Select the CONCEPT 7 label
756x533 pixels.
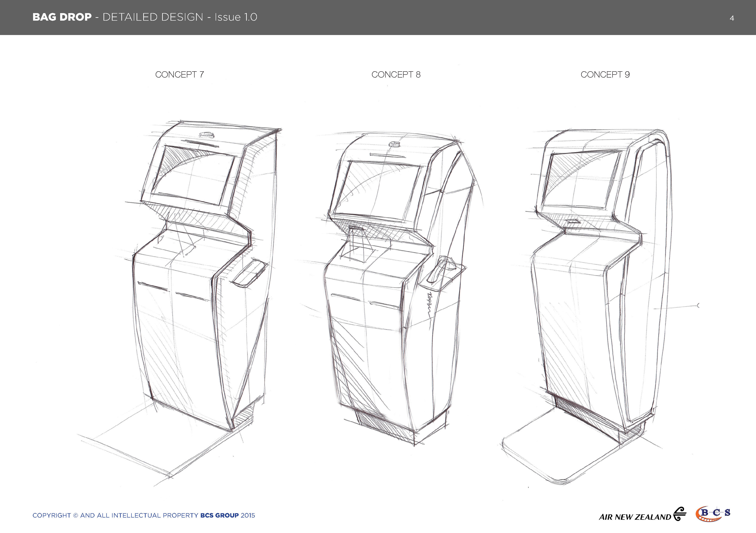180,75
